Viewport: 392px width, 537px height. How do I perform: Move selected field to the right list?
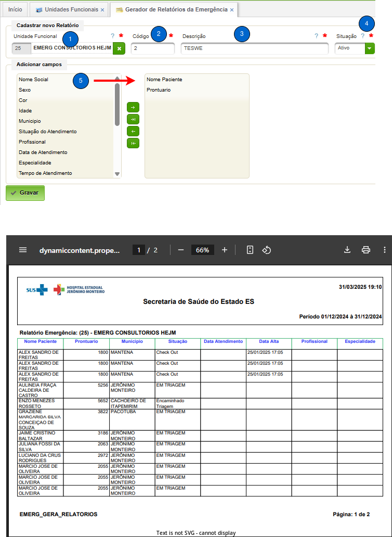[133, 107]
